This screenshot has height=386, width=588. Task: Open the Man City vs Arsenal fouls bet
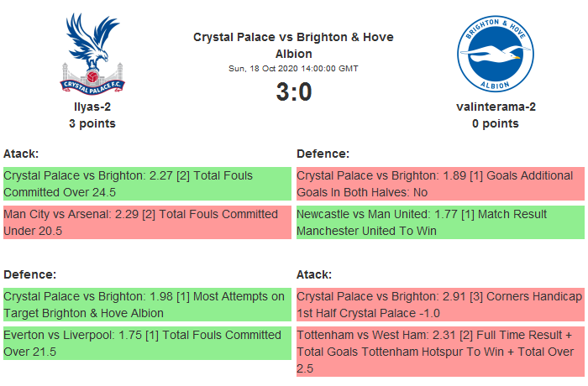pyautogui.click(x=147, y=222)
